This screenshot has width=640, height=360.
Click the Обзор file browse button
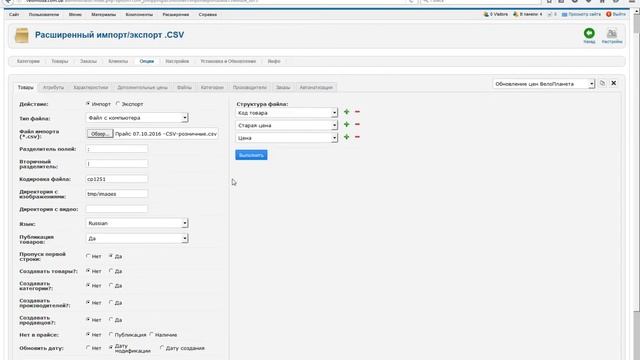(100, 133)
